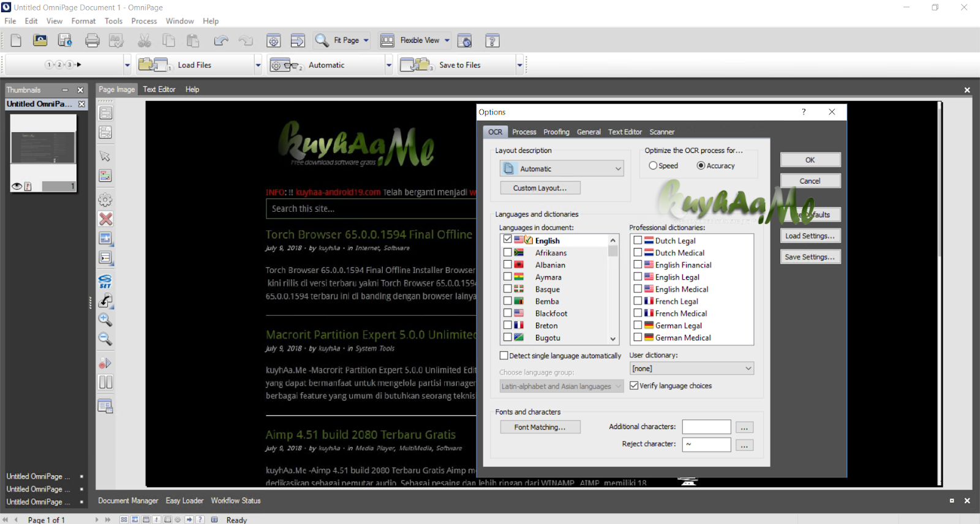Open the Format menu
The height and width of the screenshot is (524, 980).
click(x=83, y=21)
